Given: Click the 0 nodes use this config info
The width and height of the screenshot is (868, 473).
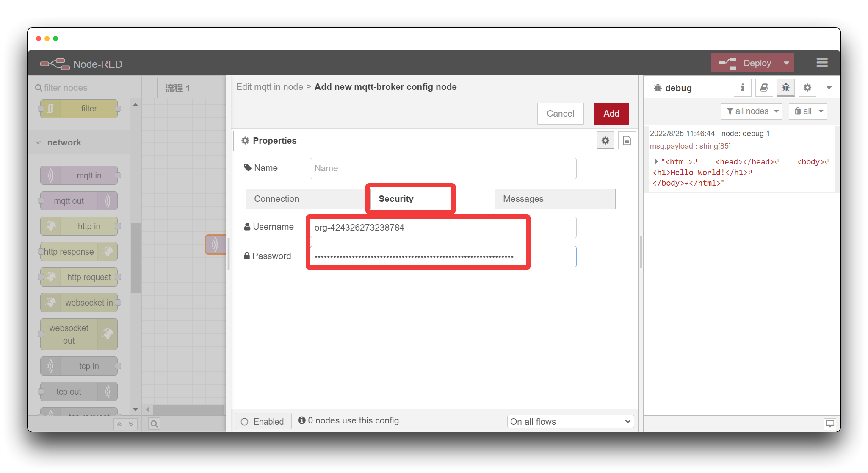Looking at the screenshot, I should [x=348, y=420].
